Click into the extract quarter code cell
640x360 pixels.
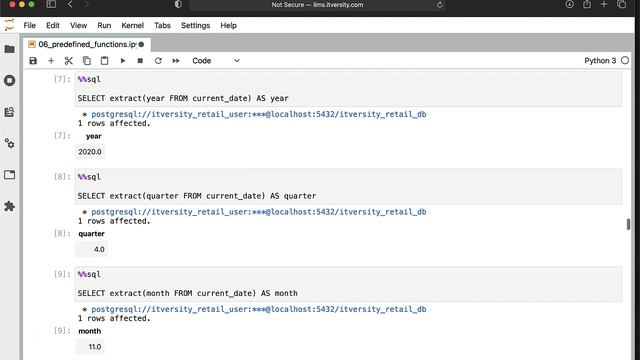[349, 187]
